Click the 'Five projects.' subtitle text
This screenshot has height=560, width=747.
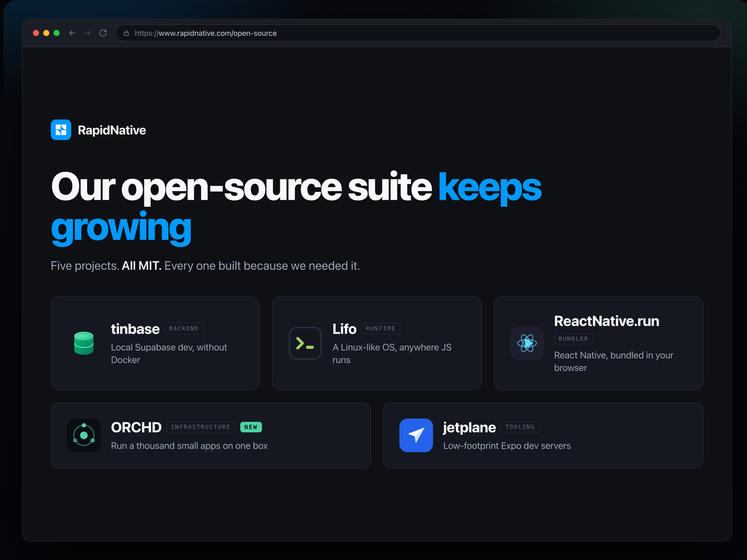click(x=85, y=266)
